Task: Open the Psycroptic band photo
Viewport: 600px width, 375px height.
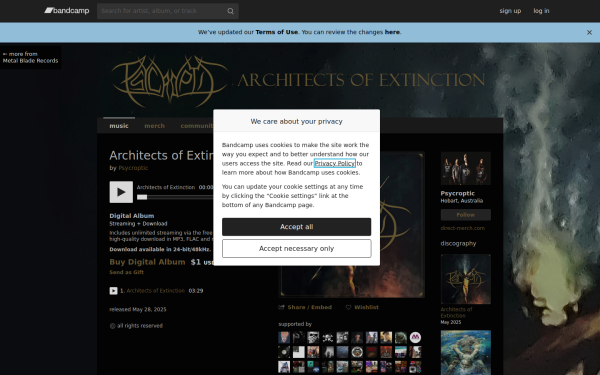Action: 466,168
